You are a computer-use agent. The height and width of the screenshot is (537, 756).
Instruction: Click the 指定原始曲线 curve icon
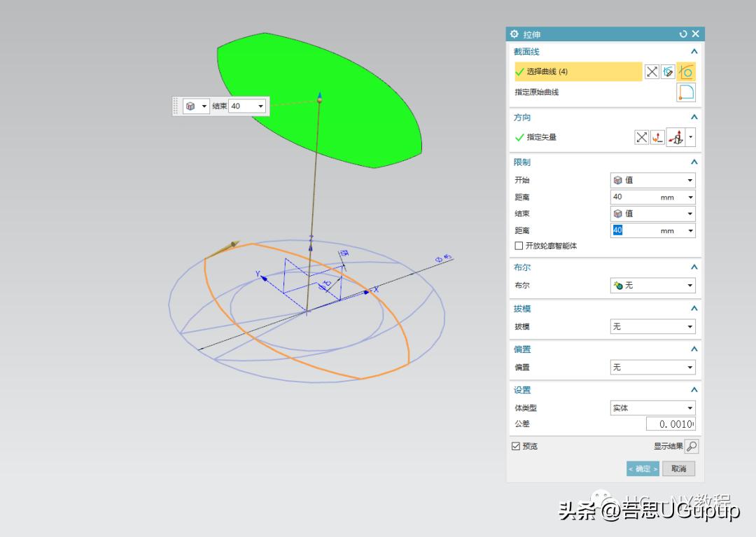[685, 92]
